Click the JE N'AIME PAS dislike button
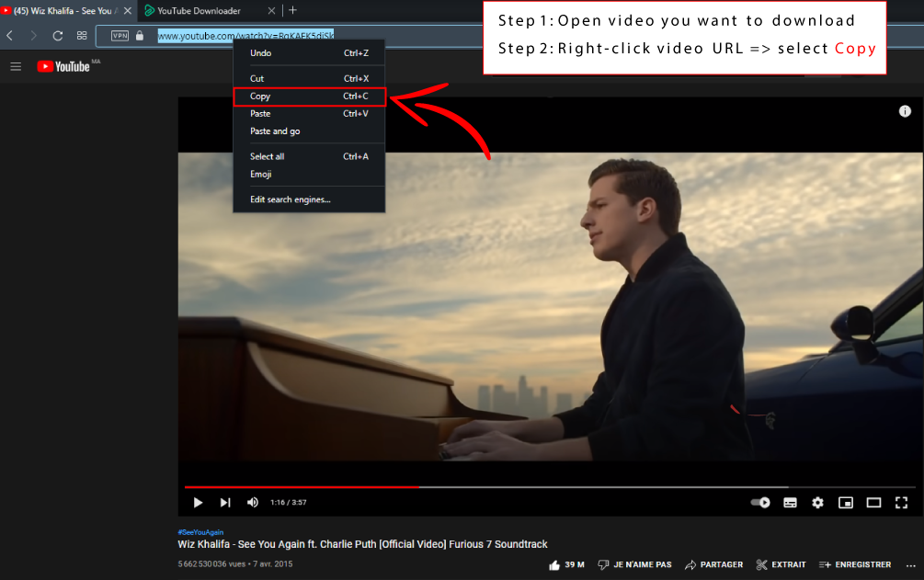Image resolution: width=924 pixels, height=580 pixels. click(x=634, y=564)
